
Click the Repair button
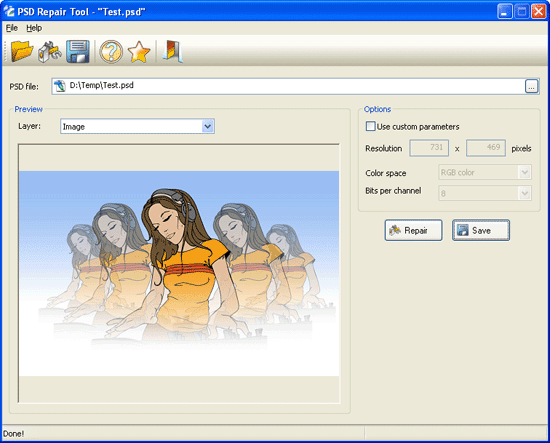click(413, 230)
